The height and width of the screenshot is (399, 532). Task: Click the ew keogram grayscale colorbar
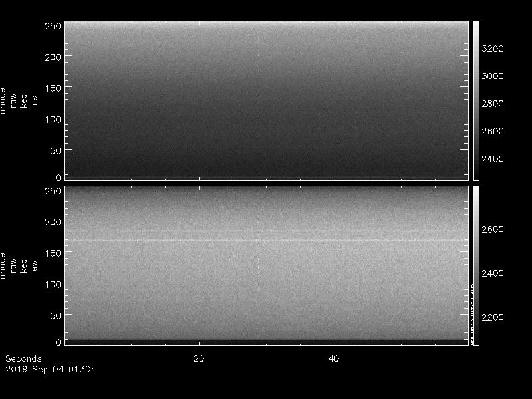pos(476,265)
